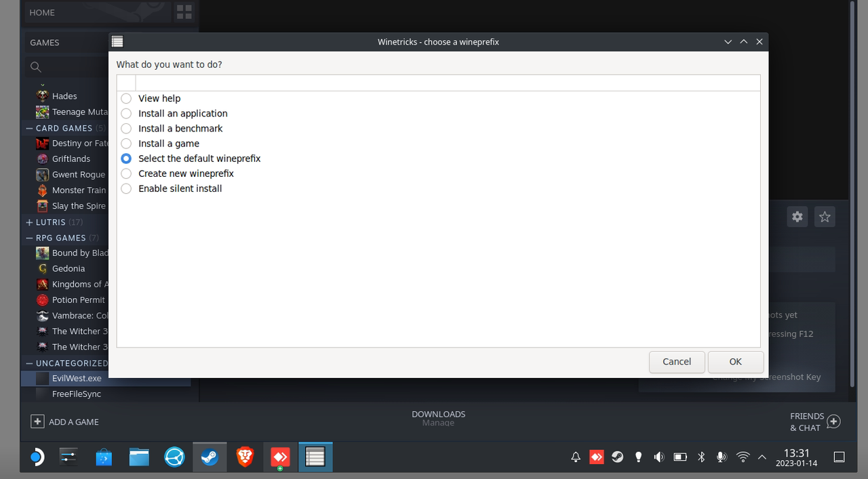
Task: Open System Settings from the taskbar
Action: tap(69, 457)
